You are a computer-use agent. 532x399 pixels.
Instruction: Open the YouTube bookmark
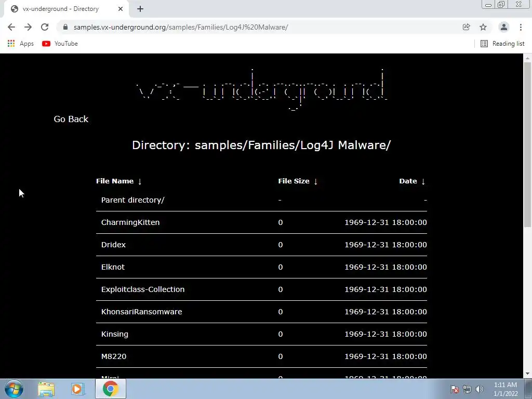tap(60, 44)
